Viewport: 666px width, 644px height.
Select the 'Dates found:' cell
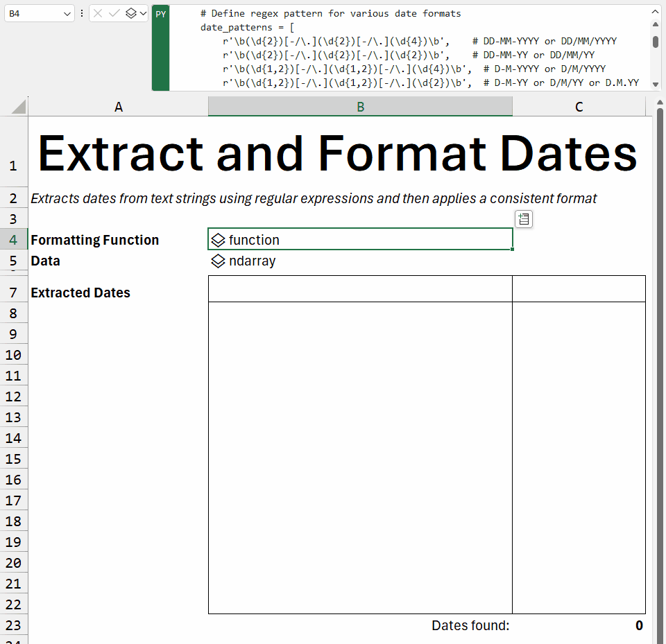(x=470, y=625)
